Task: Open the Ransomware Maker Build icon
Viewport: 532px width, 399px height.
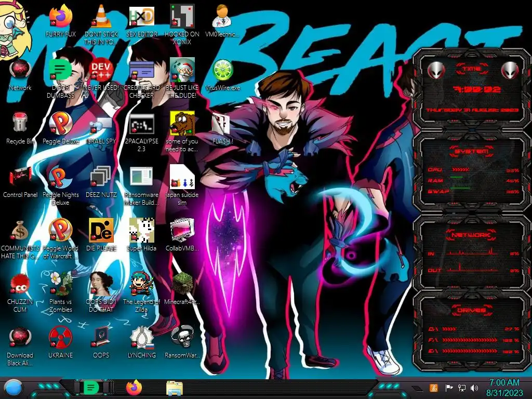Action: pos(141,177)
